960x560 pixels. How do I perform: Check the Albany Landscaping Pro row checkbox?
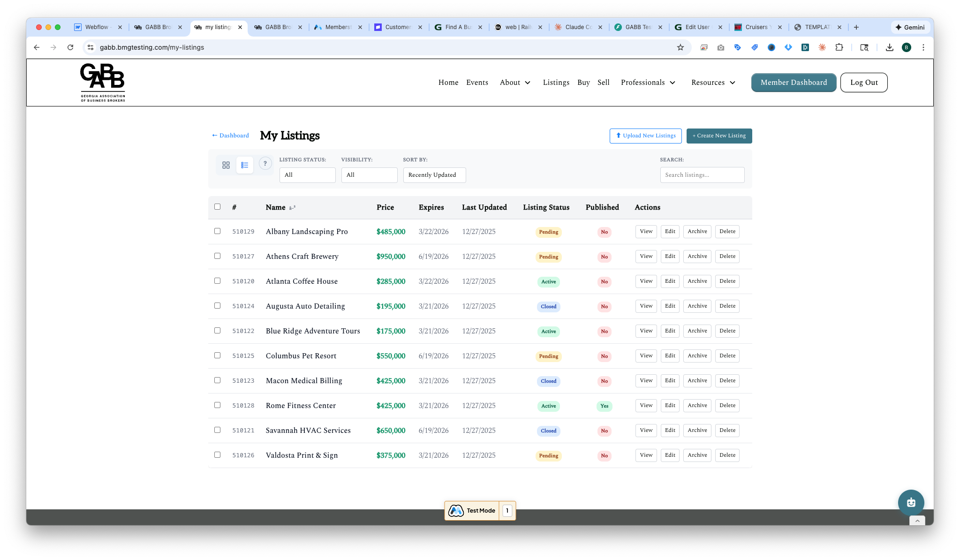[x=217, y=231]
